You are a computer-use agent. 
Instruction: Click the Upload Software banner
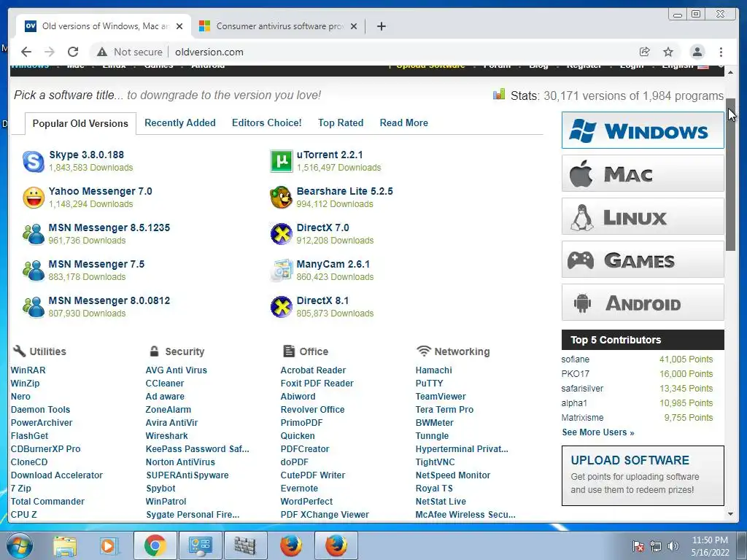(x=643, y=475)
